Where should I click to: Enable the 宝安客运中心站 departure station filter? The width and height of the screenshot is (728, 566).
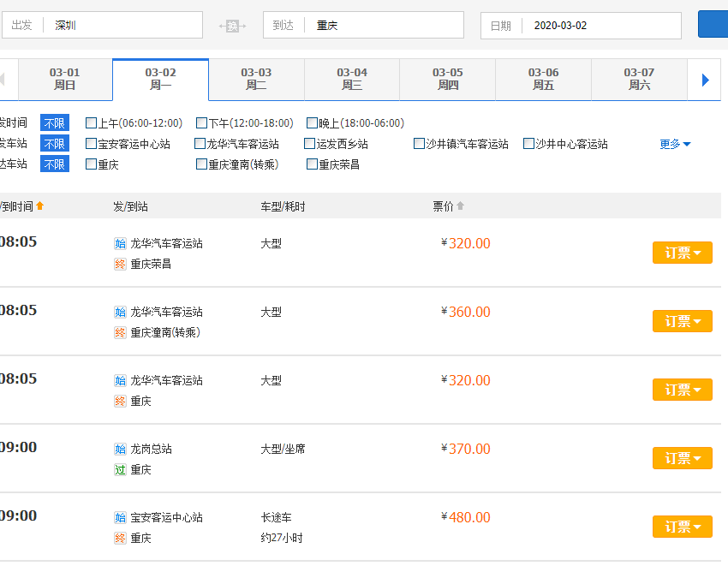pyautogui.click(x=92, y=144)
